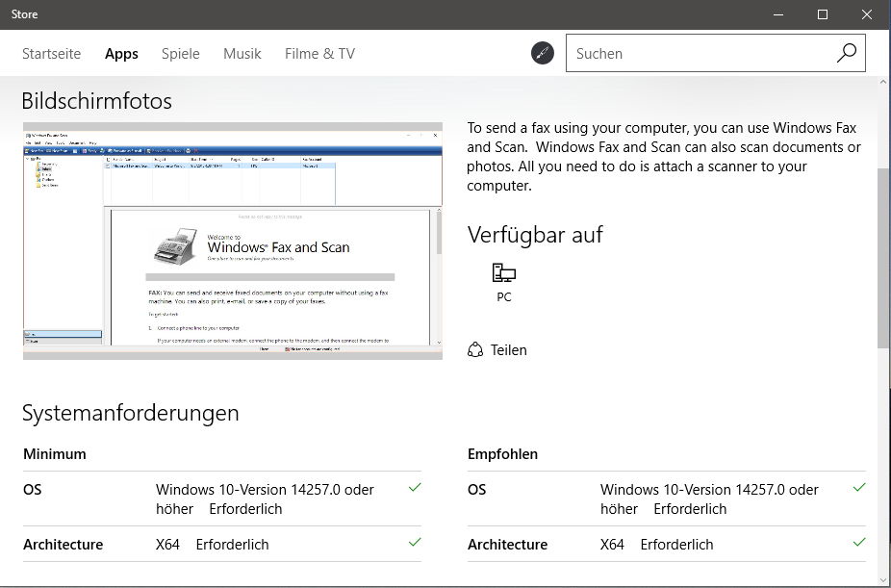The width and height of the screenshot is (891, 588).
Task: Click the Minimum X64 Erforderlich value
Action: 212,545
